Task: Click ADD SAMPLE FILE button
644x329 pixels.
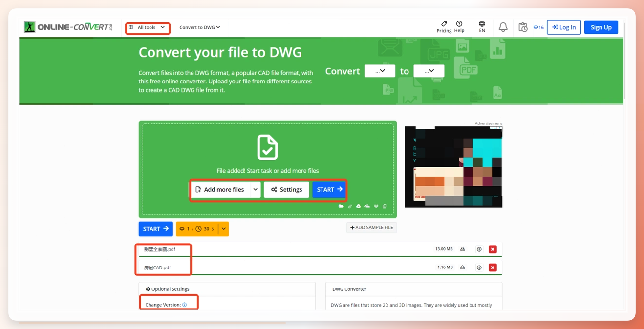Action: 372,227
